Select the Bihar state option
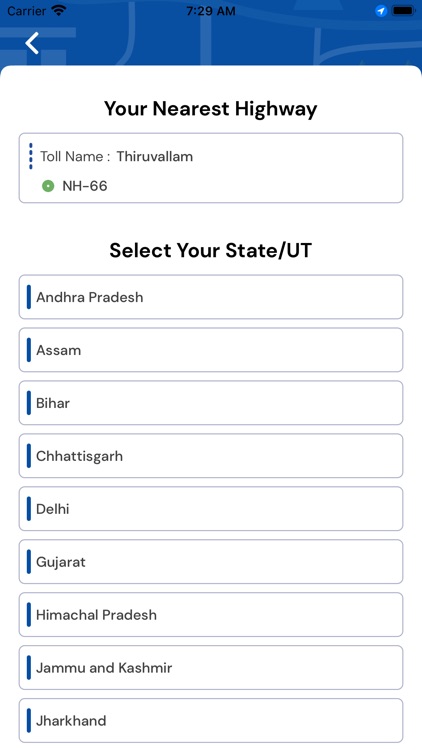 [x=211, y=403]
